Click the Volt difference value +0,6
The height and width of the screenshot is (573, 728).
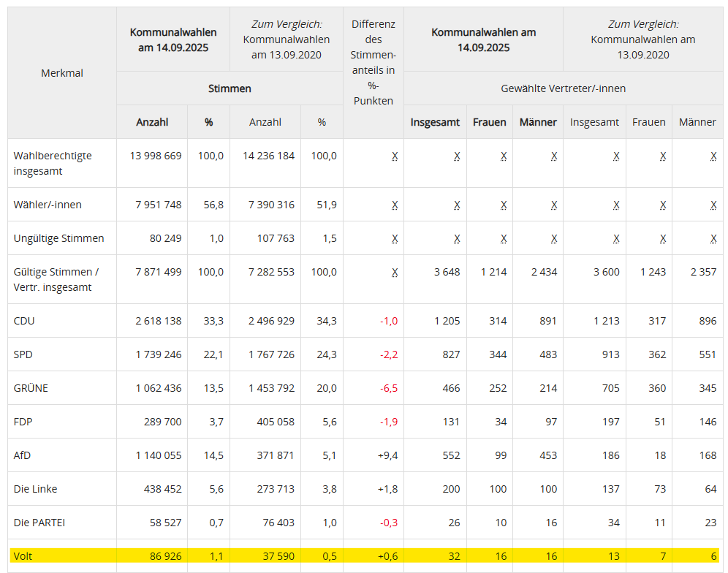(x=387, y=556)
